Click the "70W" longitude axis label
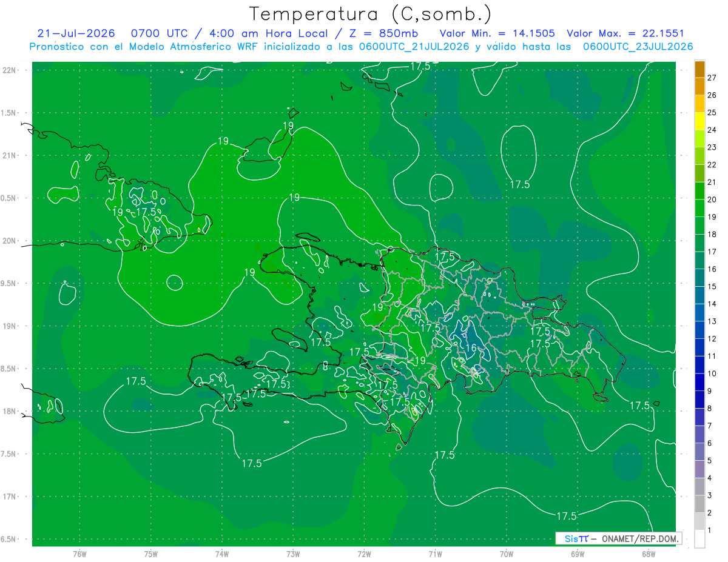 (x=507, y=554)
